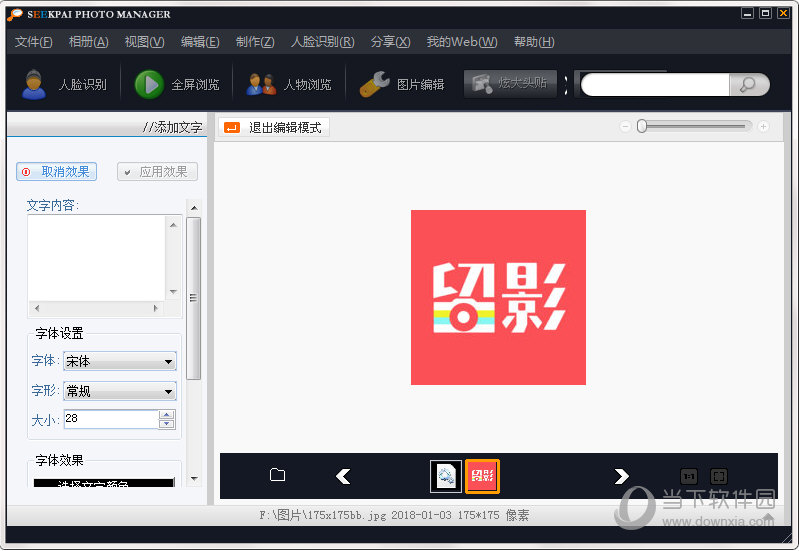Image resolution: width=799 pixels, height=551 pixels.
Task: Click inside the toolbar search field
Action: pos(655,85)
